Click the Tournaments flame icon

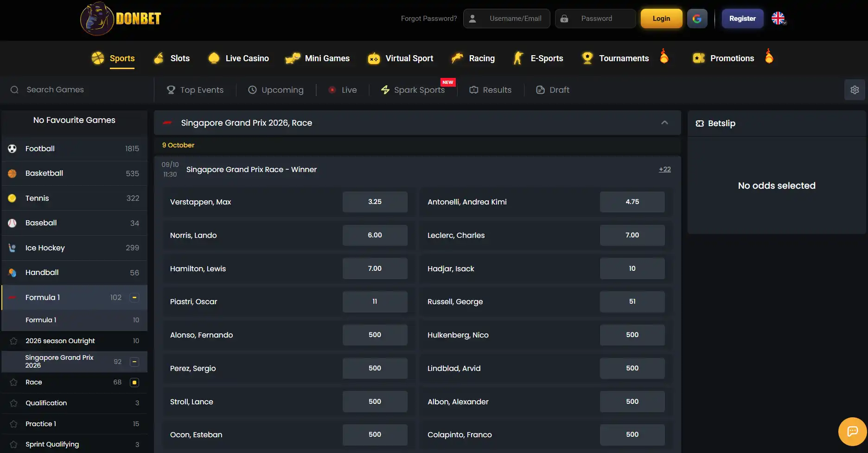(664, 56)
